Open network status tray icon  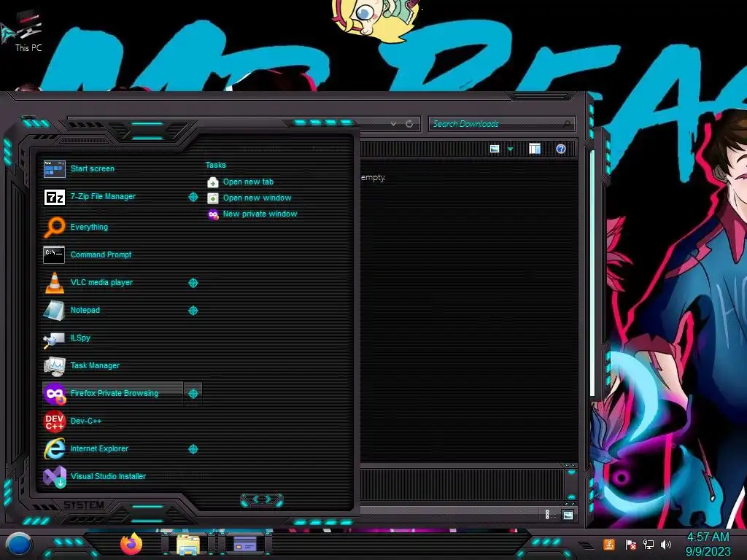649,545
